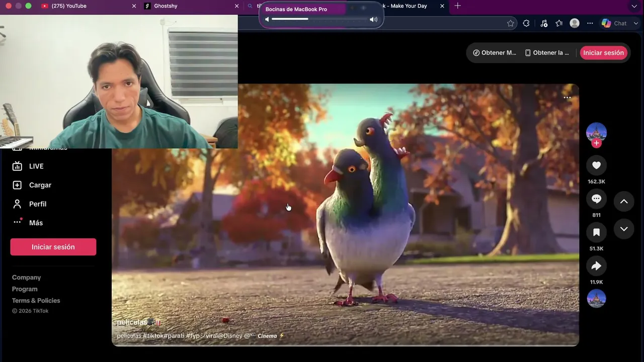Open the sound disc thumbnail below share
This screenshot has height=362, width=644.
coord(596,299)
